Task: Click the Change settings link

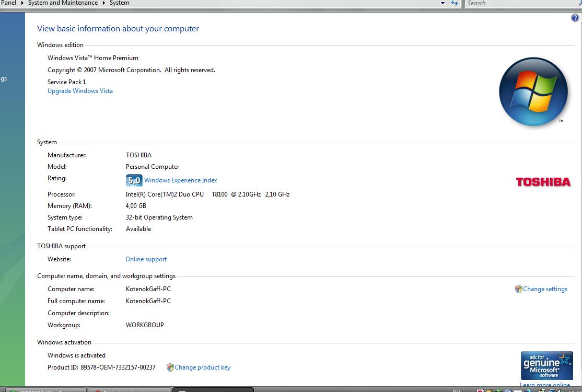Action: click(x=545, y=289)
